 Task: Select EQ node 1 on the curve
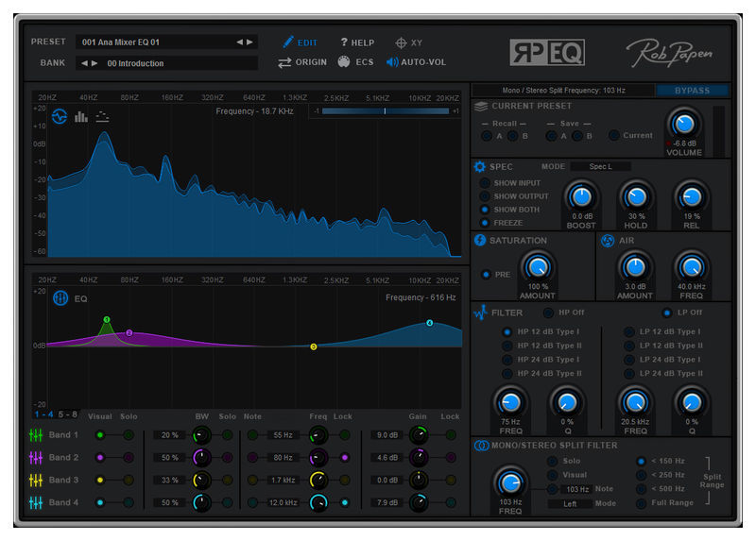tap(107, 319)
